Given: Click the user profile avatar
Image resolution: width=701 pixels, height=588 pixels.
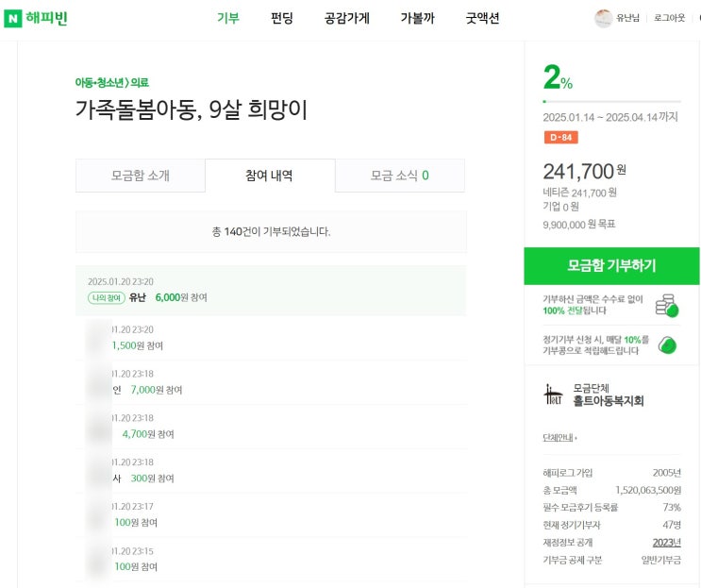Looking at the screenshot, I should point(603,18).
